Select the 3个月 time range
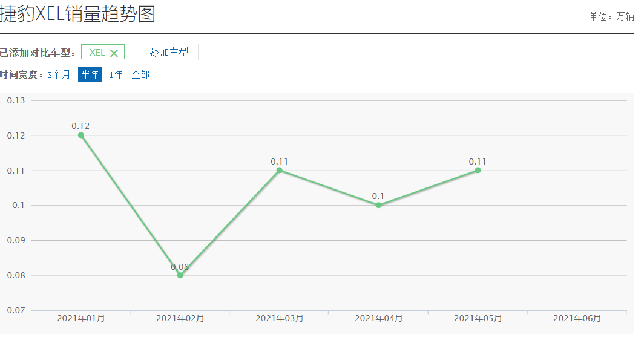The width and height of the screenshot is (644, 352). pos(59,74)
